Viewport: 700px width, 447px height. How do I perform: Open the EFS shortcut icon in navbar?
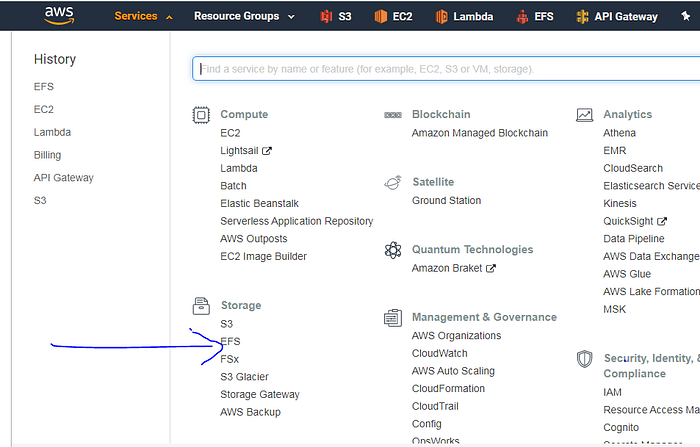pyautogui.click(x=523, y=16)
